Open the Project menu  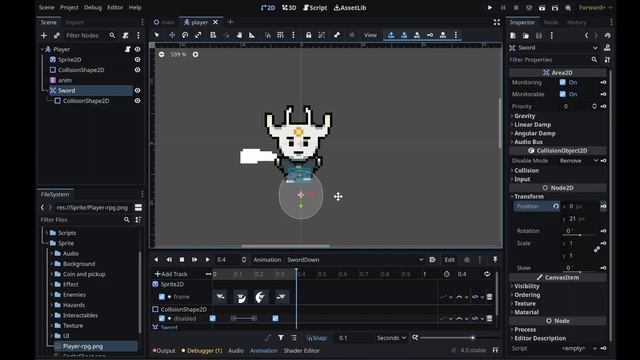(69, 7)
